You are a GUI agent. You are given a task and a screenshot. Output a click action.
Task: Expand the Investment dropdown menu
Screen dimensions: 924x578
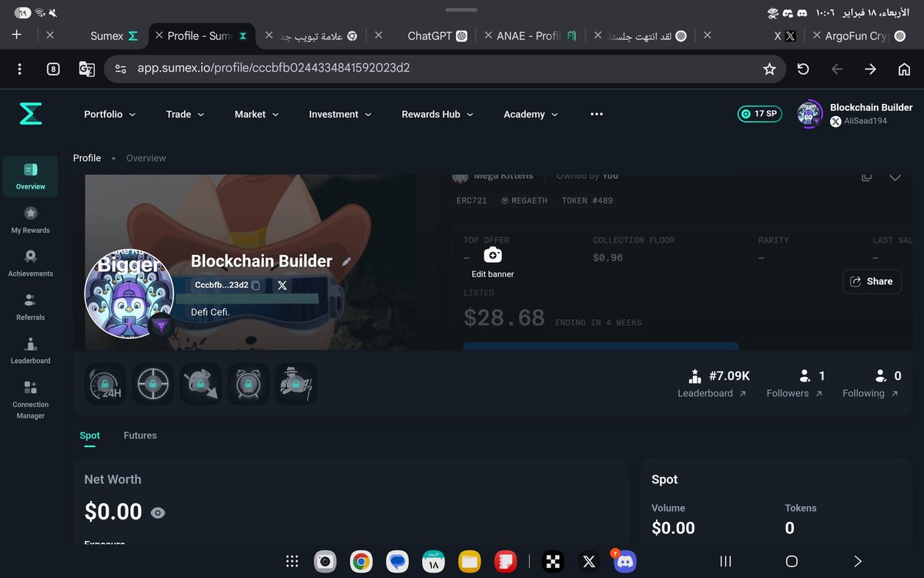[x=340, y=114]
